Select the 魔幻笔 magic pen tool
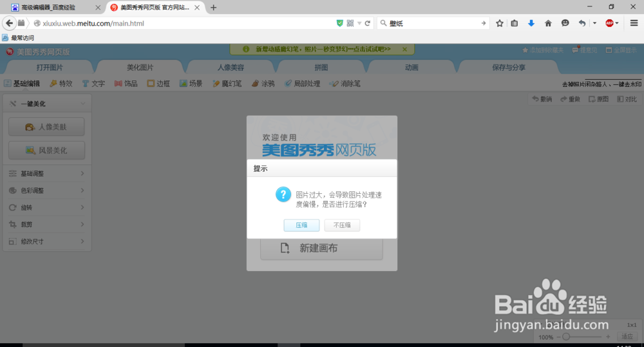 [x=227, y=83]
